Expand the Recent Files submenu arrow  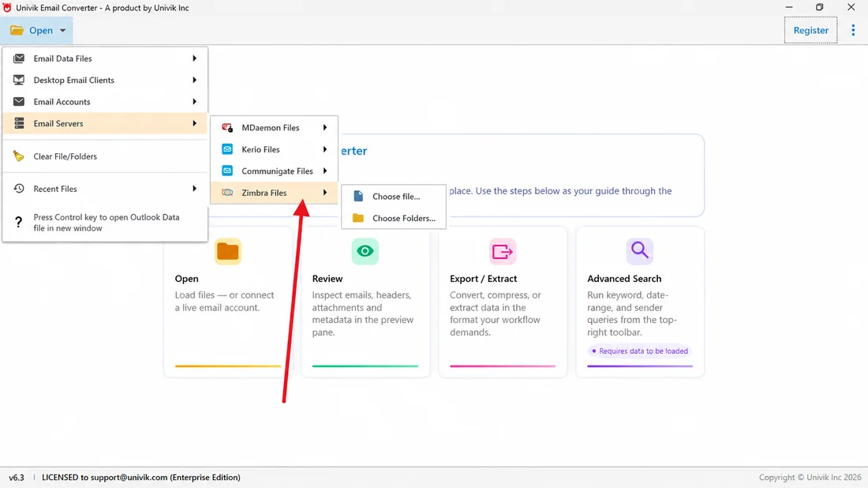click(x=194, y=189)
